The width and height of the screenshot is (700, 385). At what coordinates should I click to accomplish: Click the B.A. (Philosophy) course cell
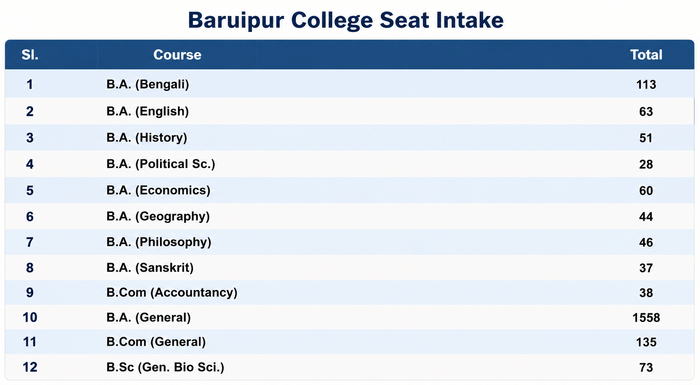[x=159, y=242]
